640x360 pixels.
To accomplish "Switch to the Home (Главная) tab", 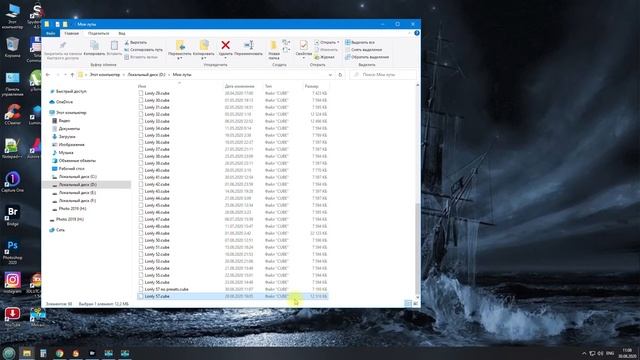I will (71, 33).
